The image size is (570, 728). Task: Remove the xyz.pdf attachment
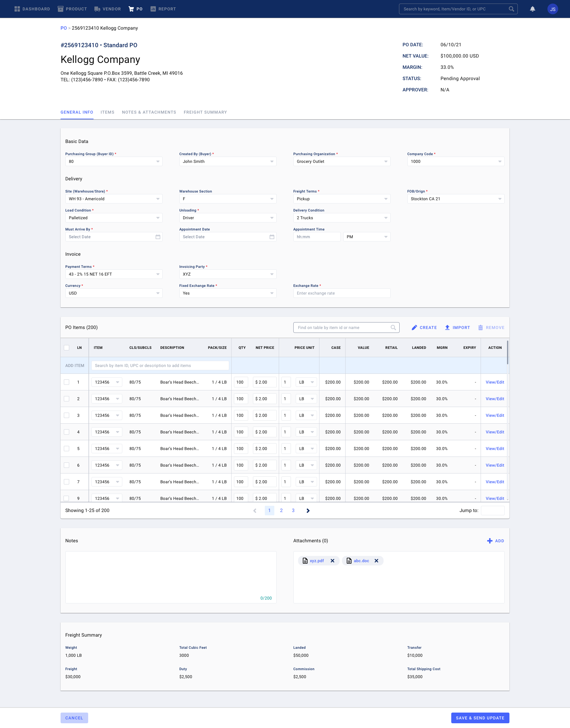332,561
